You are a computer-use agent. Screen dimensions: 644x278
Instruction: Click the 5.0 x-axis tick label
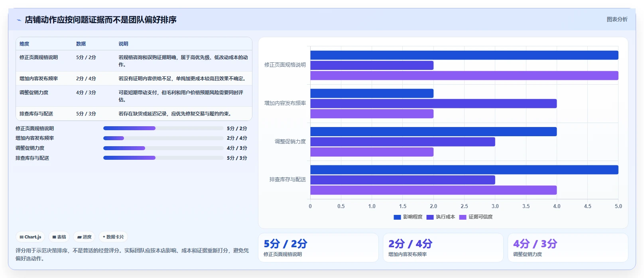coord(618,206)
